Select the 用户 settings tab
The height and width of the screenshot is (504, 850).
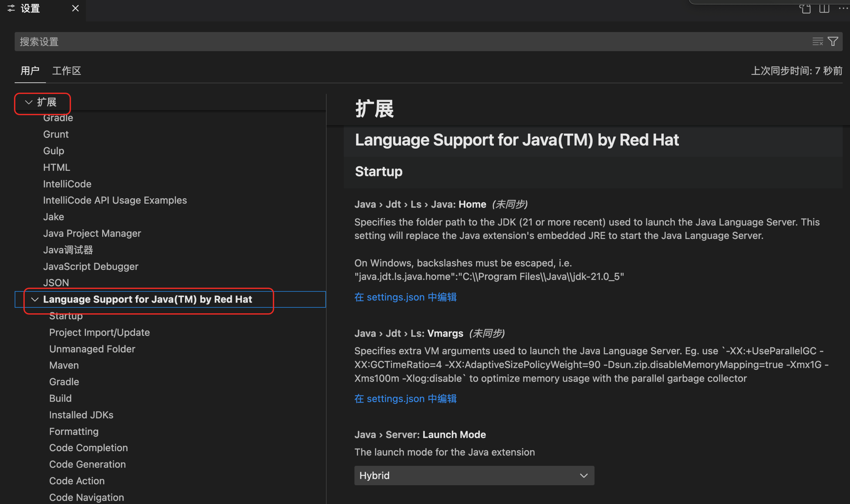click(x=30, y=71)
